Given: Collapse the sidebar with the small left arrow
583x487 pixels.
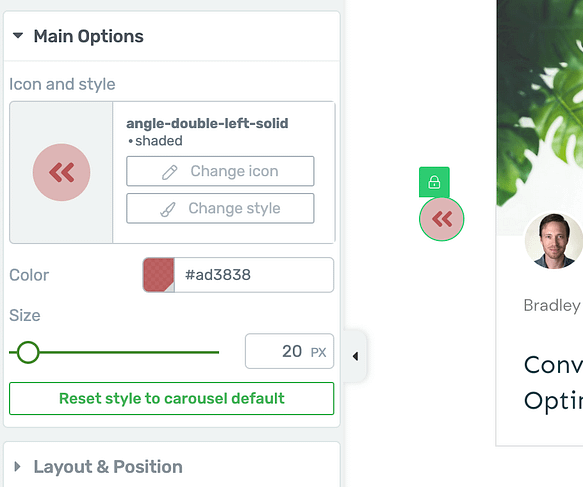Looking at the screenshot, I should pyautogui.click(x=355, y=356).
